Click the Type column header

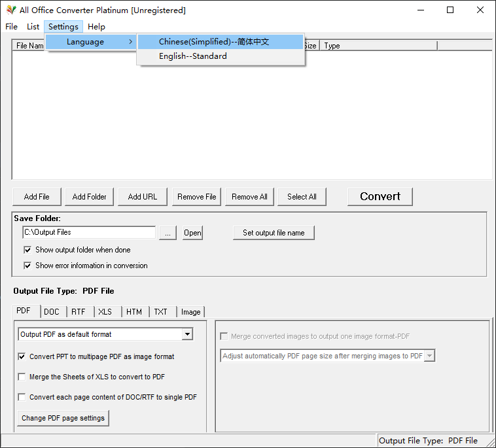378,46
